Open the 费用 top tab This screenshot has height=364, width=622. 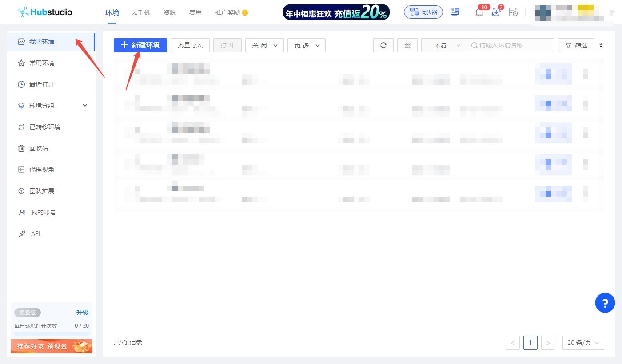point(195,12)
